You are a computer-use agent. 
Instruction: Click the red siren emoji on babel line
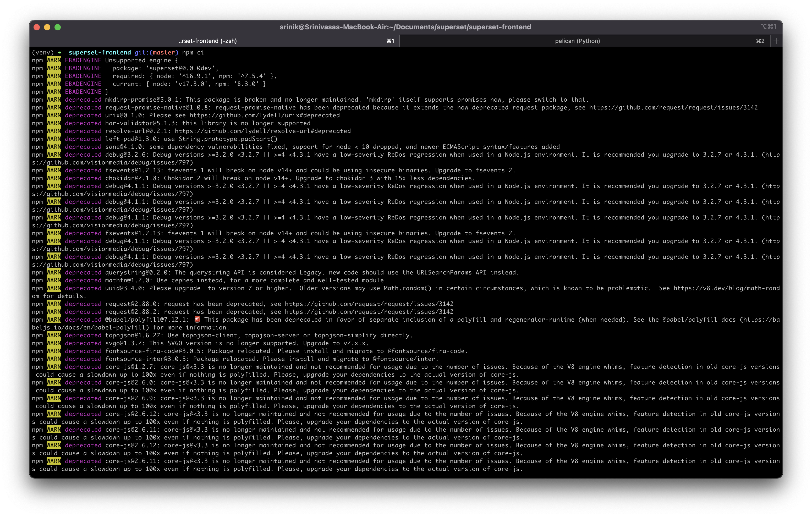[197, 319]
